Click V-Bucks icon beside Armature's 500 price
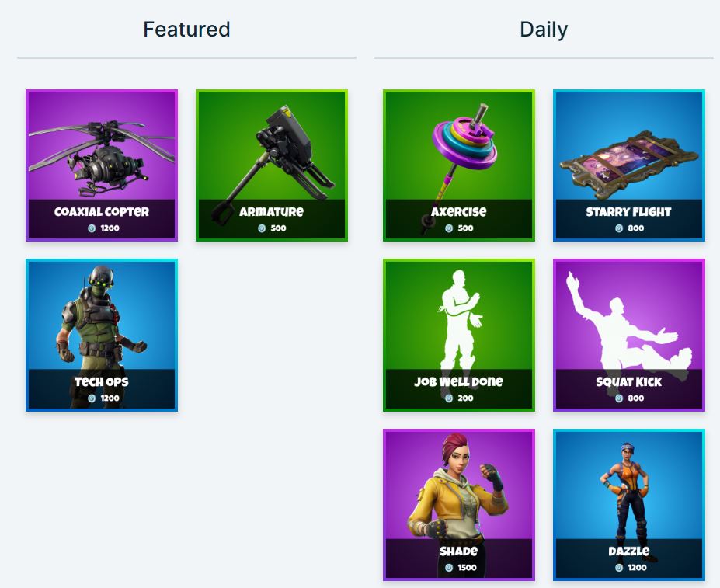The height and width of the screenshot is (588, 720). [262, 228]
